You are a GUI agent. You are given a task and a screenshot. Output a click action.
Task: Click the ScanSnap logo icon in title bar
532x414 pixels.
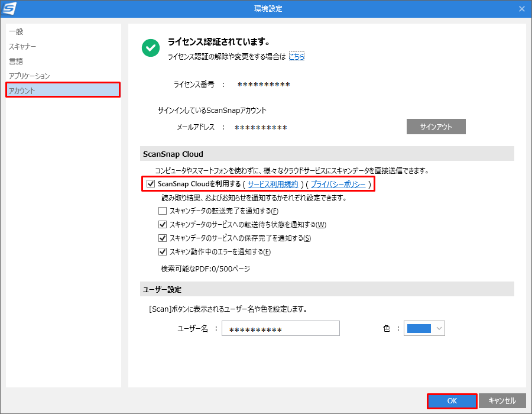9,8
